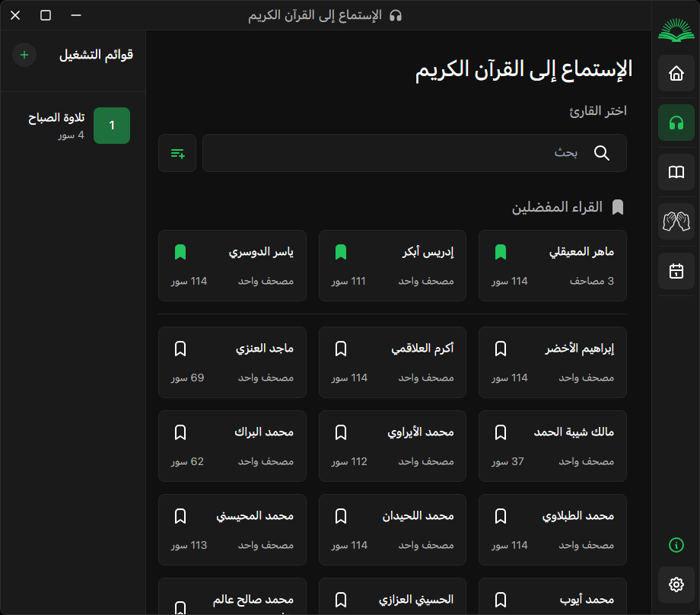Unfavorite reciter ماهر المعيقلي via his bookmark
This screenshot has height=615, width=700.
click(501, 250)
